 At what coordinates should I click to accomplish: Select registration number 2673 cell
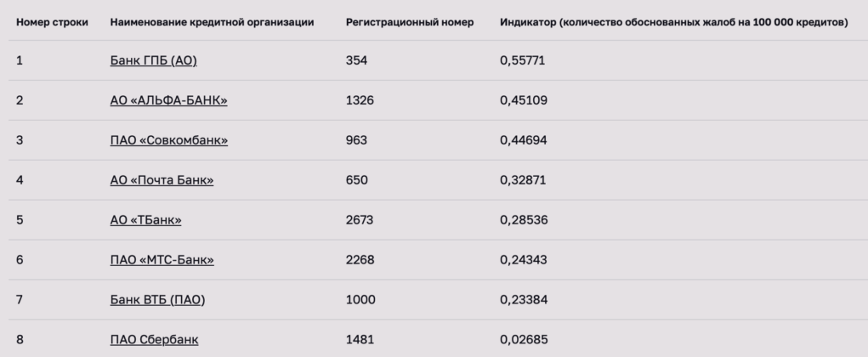click(360, 220)
